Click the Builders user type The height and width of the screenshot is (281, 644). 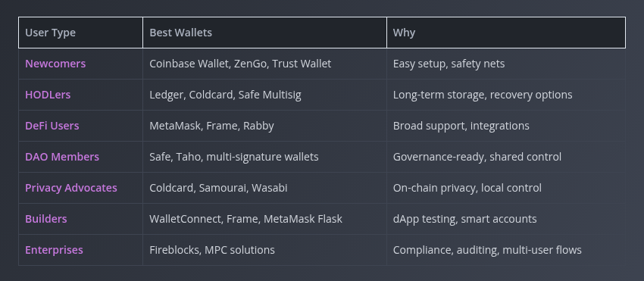(x=46, y=219)
